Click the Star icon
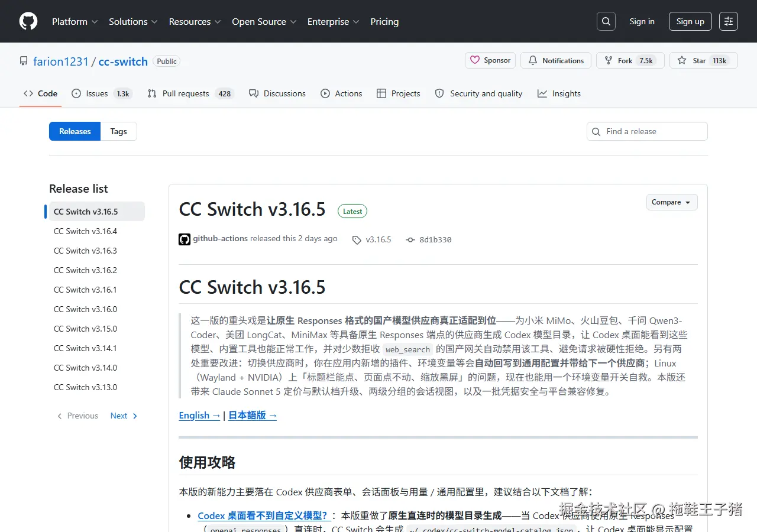This screenshot has width=757, height=532. click(682, 60)
